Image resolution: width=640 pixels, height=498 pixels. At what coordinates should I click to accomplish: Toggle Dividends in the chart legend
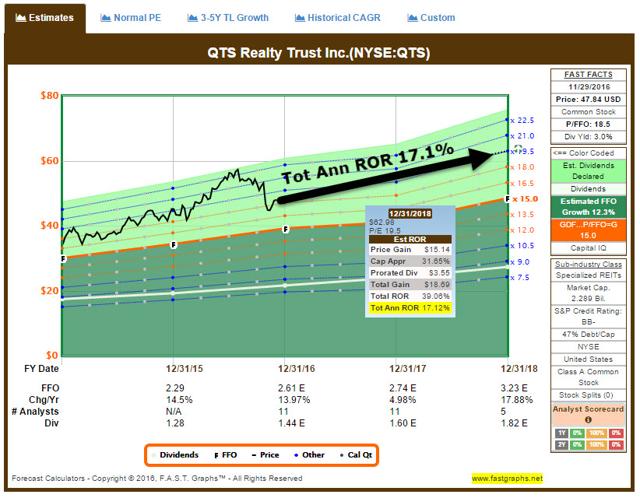(x=175, y=455)
